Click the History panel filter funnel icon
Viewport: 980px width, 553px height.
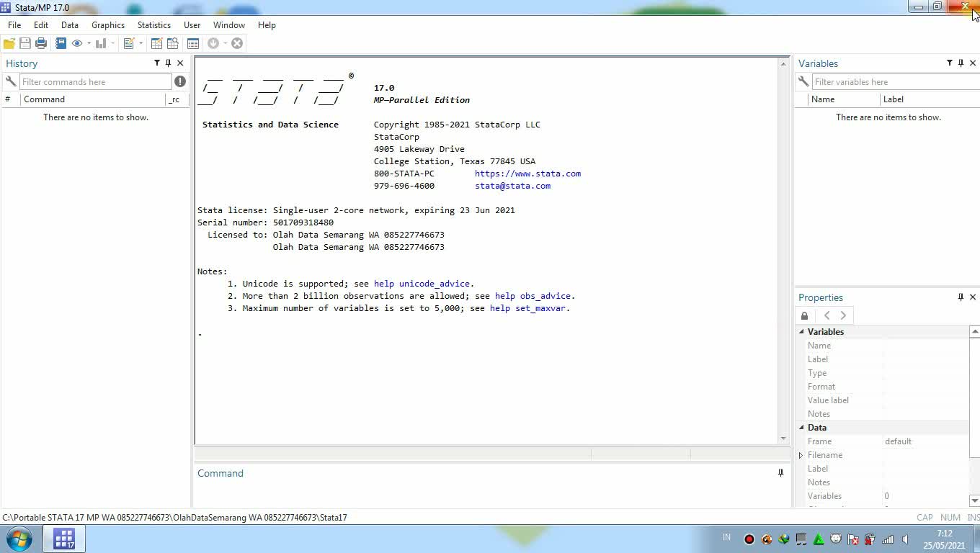[x=157, y=63]
